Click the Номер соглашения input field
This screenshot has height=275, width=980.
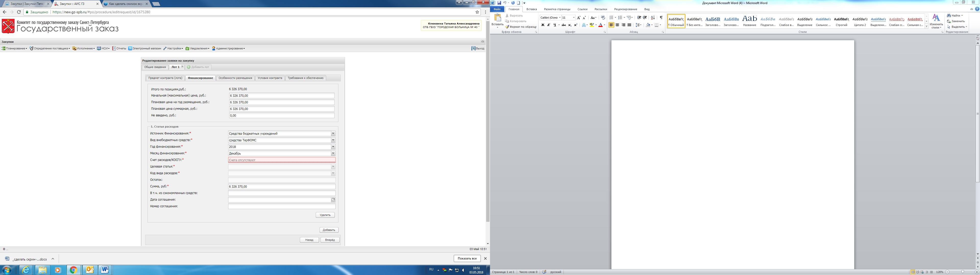(x=281, y=206)
